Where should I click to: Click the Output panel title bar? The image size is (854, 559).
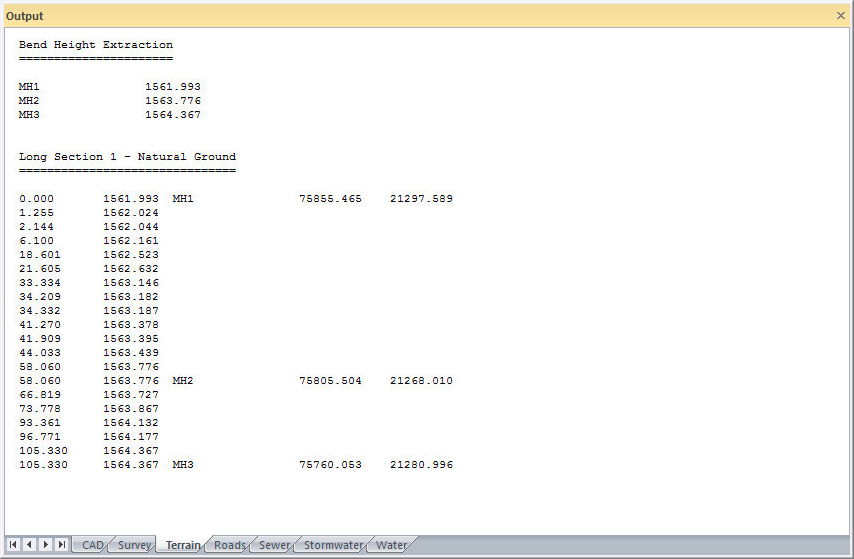[x=400, y=16]
